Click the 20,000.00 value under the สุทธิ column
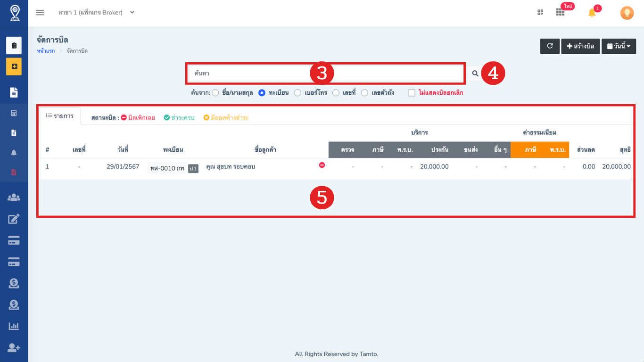Screen dimensions: 644x362 616,166
